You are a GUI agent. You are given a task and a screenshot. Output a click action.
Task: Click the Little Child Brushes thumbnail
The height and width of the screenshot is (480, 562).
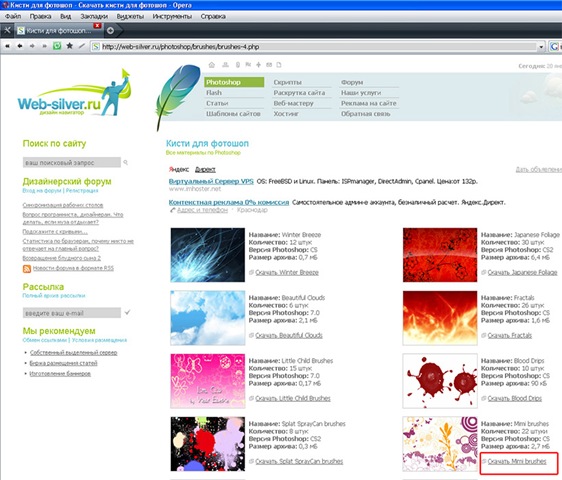(208, 381)
